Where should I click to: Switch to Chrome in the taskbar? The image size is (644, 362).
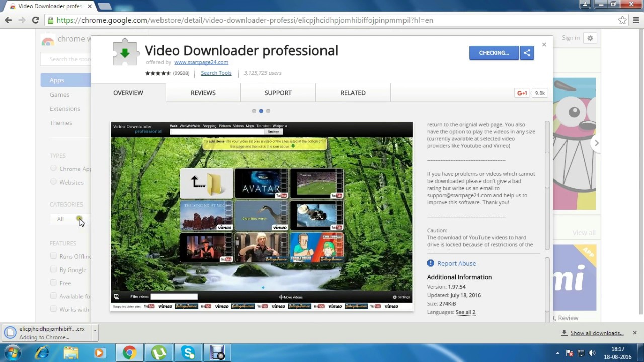[129, 353]
